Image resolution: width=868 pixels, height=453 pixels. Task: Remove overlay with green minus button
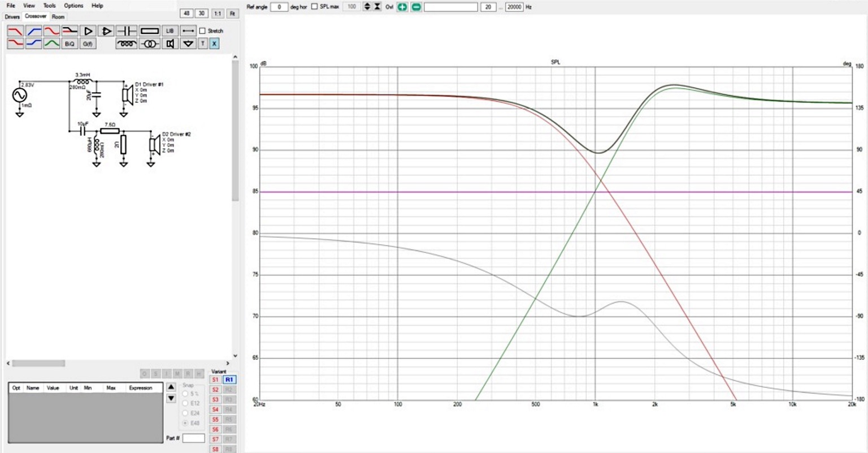416,7
